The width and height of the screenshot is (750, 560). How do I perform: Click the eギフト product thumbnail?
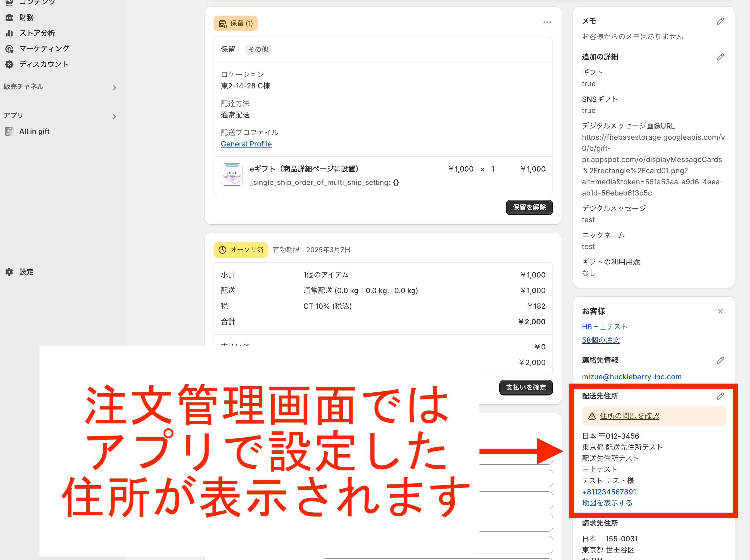232,175
